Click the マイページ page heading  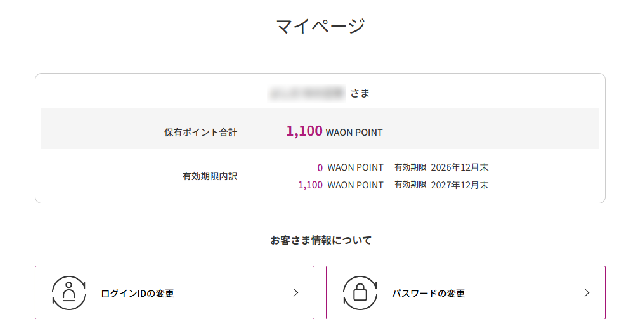tap(320, 26)
